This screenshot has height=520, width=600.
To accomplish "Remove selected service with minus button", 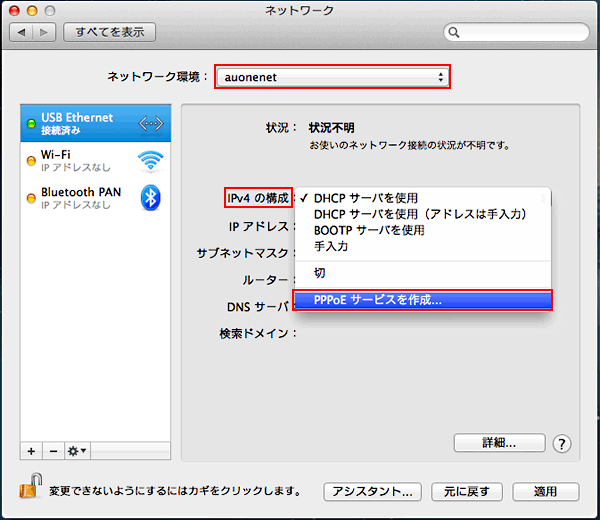I will pyautogui.click(x=52, y=451).
